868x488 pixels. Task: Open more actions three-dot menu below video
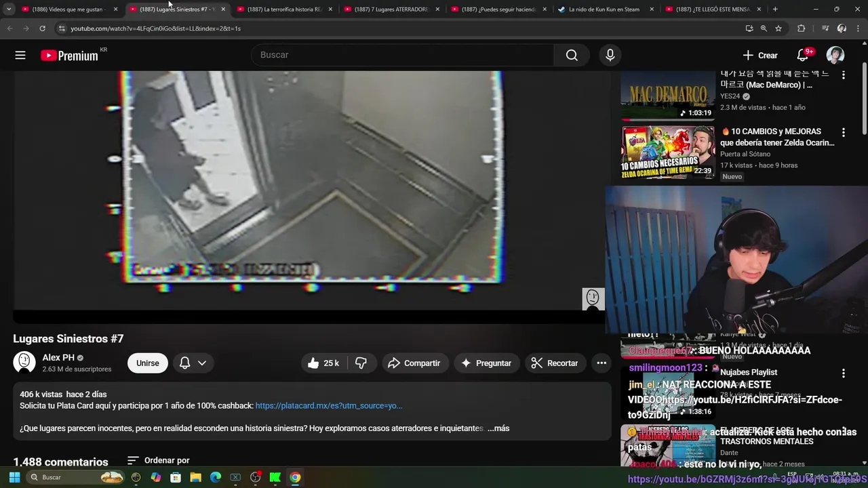pyautogui.click(x=601, y=363)
